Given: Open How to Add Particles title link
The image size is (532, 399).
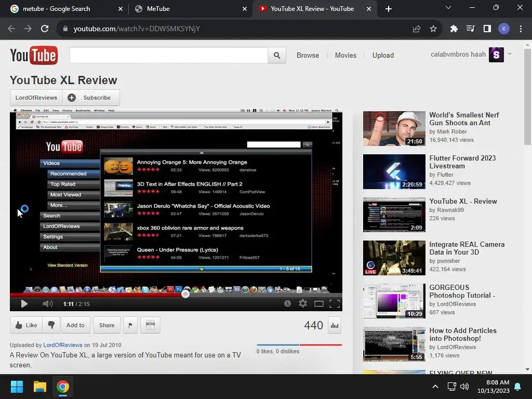Looking at the screenshot, I should point(463,335).
